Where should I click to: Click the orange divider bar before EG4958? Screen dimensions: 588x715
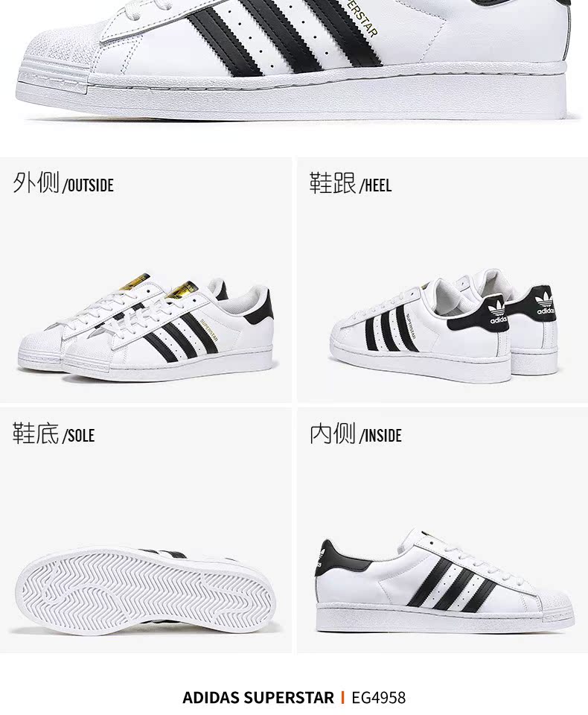click(343, 698)
